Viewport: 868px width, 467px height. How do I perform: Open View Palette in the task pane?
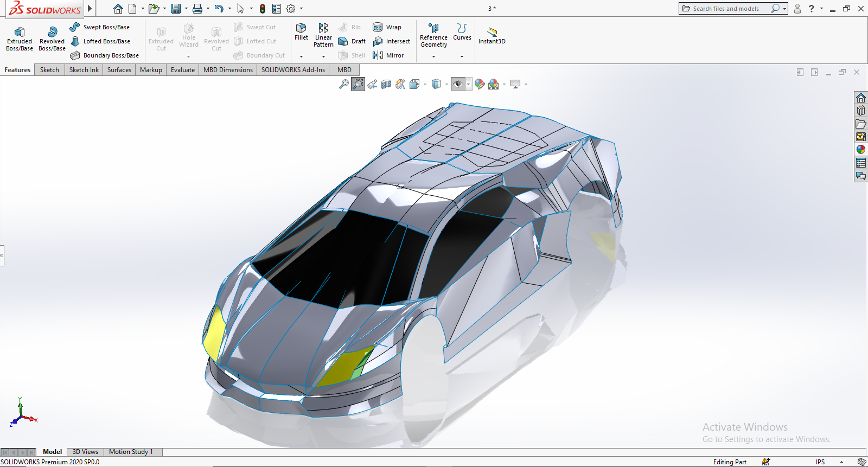861,137
